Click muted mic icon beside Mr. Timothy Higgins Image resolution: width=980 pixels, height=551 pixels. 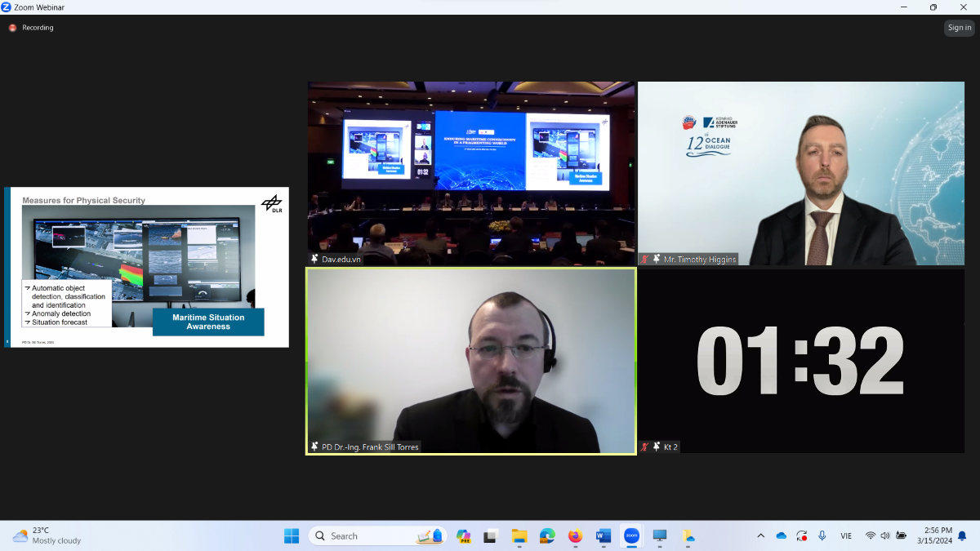pos(645,260)
